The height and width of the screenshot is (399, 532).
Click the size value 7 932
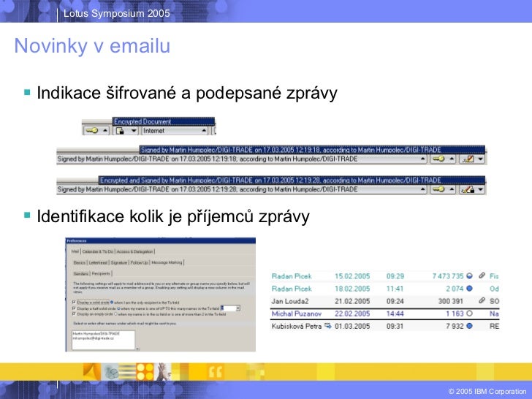[x=455, y=327]
